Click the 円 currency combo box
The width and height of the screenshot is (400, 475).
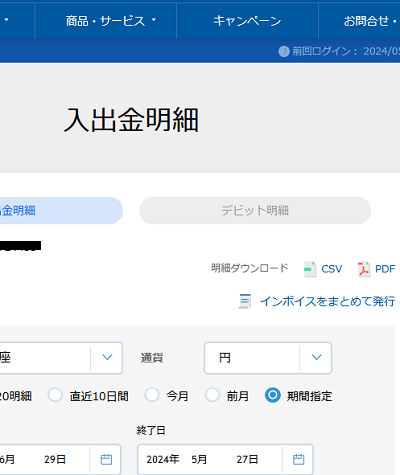pyautogui.click(x=268, y=358)
